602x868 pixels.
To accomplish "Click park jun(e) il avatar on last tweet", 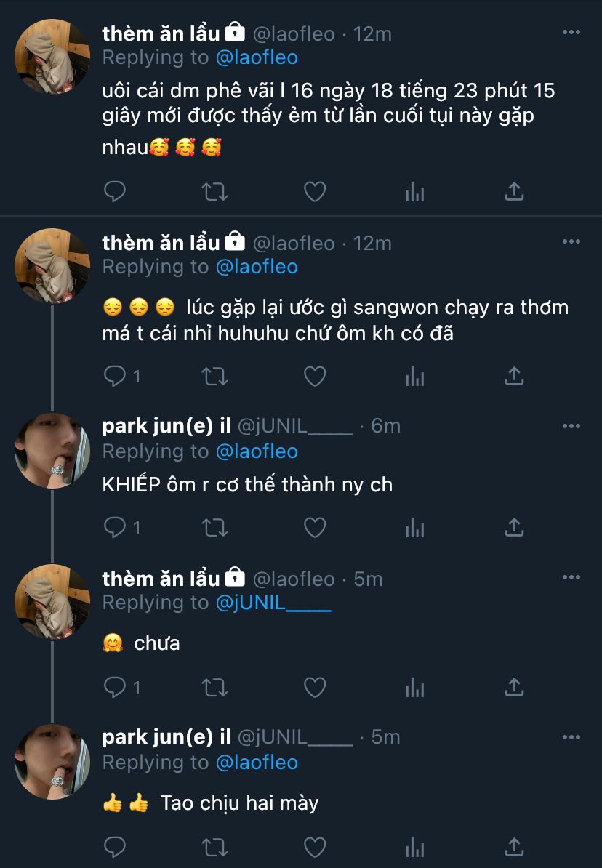I will (x=52, y=760).
